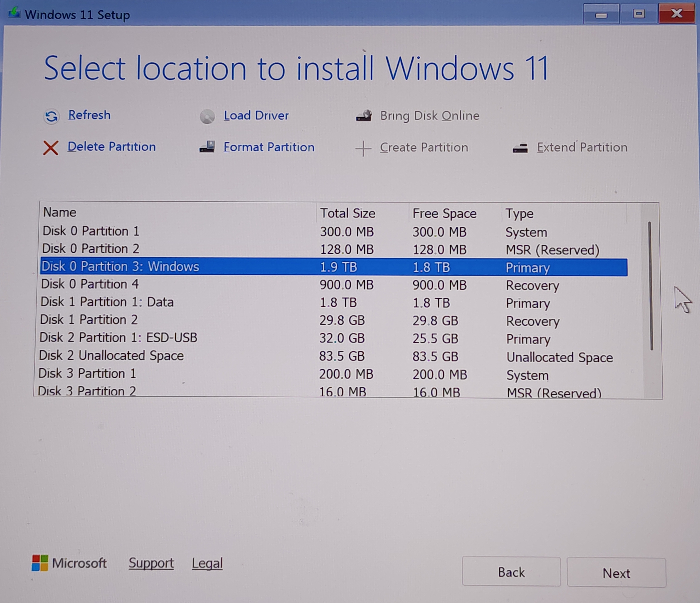Viewport: 700px width, 603px height.
Task: Choose the Bring Disk Online option
Action: coord(430,116)
